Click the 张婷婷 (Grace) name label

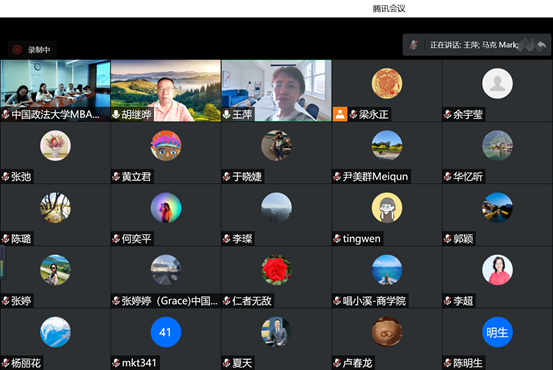pos(169,301)
